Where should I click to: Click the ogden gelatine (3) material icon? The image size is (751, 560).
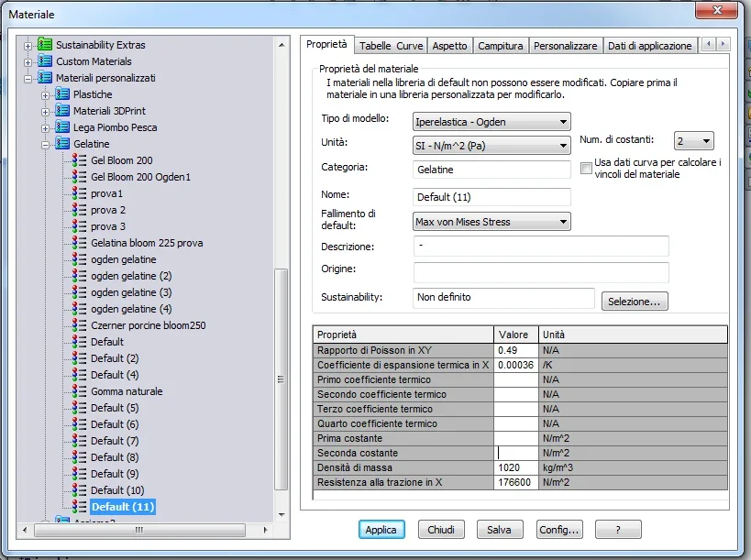point(80,292)
